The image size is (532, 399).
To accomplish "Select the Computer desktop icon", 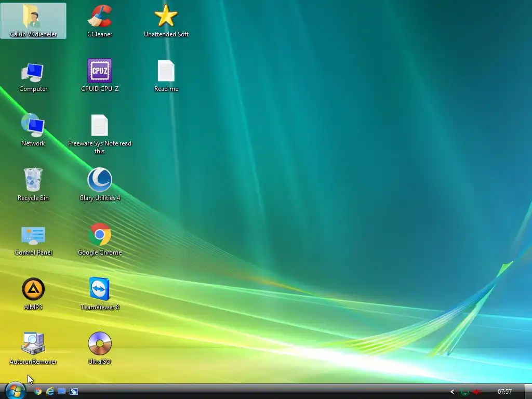I will tap(33, 76).
